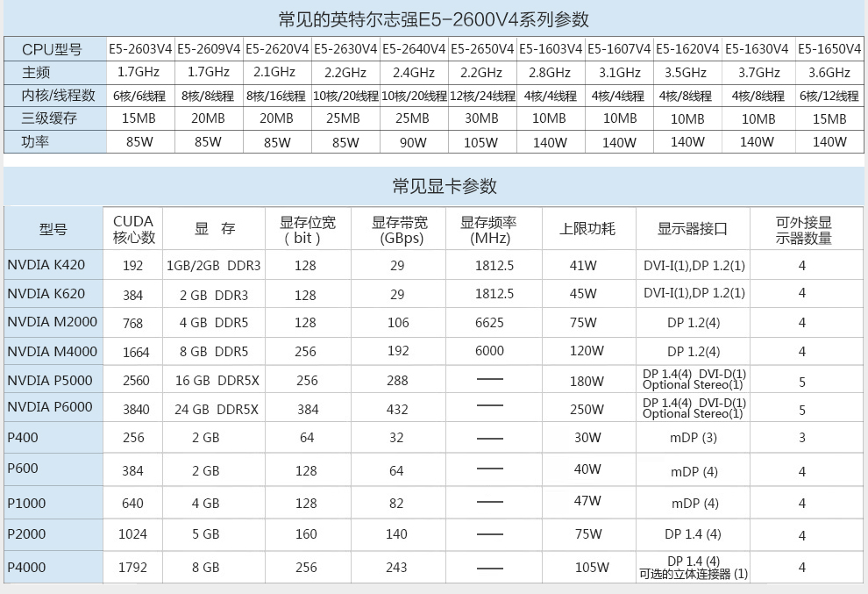Click the E5-1630V4 CPU model cell
Image resolution: width=868 pixels, height=594 pixels.
757,49
